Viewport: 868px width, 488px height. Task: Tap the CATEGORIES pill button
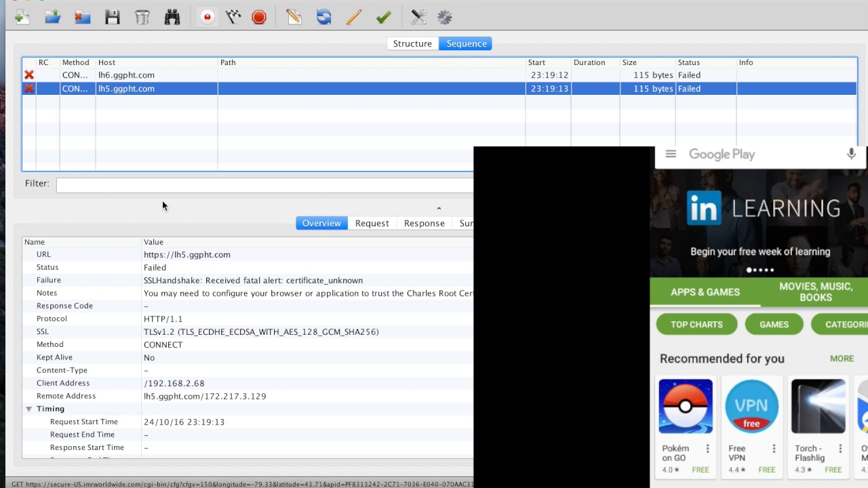coord(841,324)
